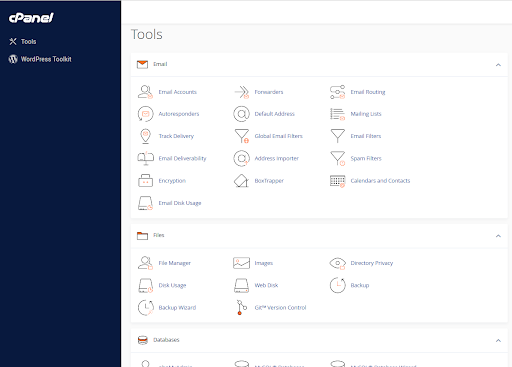Screen dimensions: 512x367
Task: Open the Calendars and Contacts icon
Action: [337, 181]
